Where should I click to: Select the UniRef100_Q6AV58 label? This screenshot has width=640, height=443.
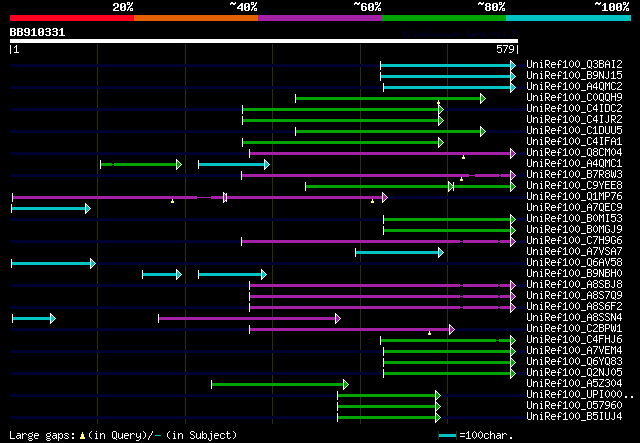click(574, 263)
